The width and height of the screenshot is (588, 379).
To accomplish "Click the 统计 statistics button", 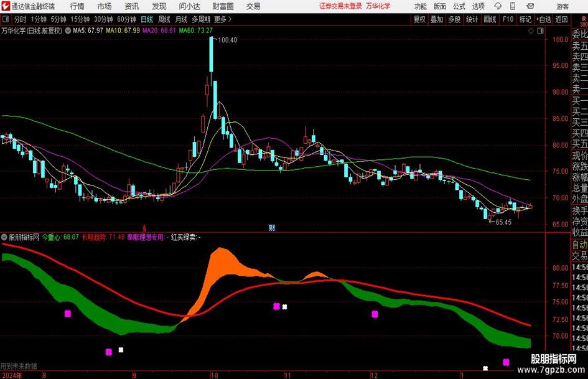I will click(x=472, y=19).
